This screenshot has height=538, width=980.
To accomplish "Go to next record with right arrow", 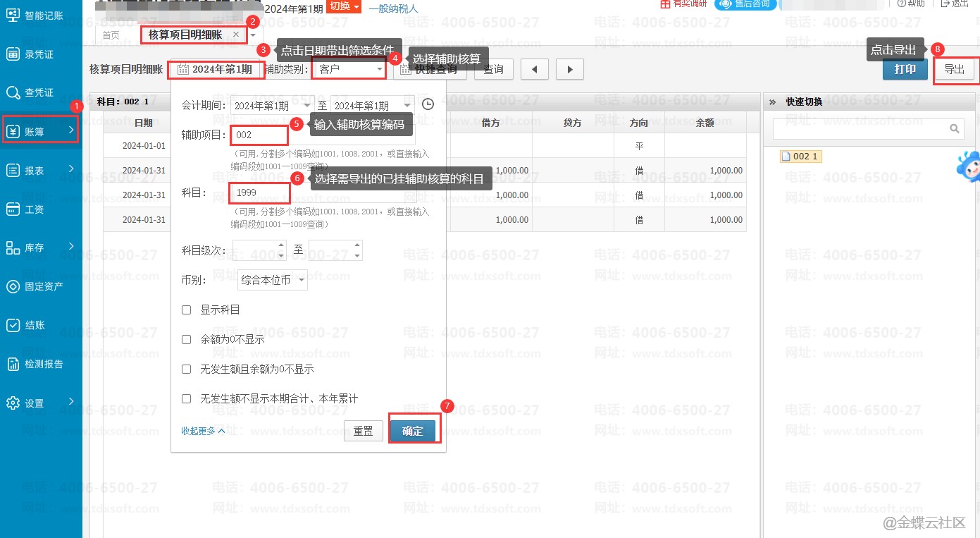I will (x=569, y=69).
